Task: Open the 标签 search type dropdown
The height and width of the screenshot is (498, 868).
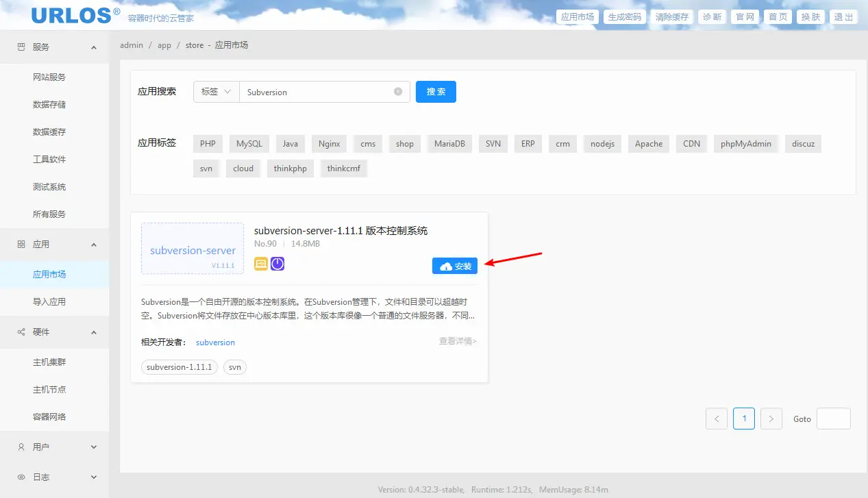Action: [x=216, y=92]
